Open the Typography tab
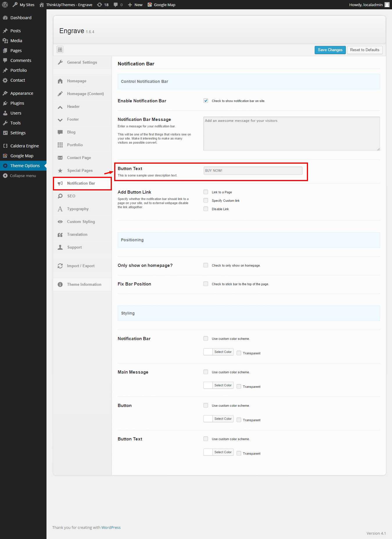392x539 pixels. pos(78,209)
